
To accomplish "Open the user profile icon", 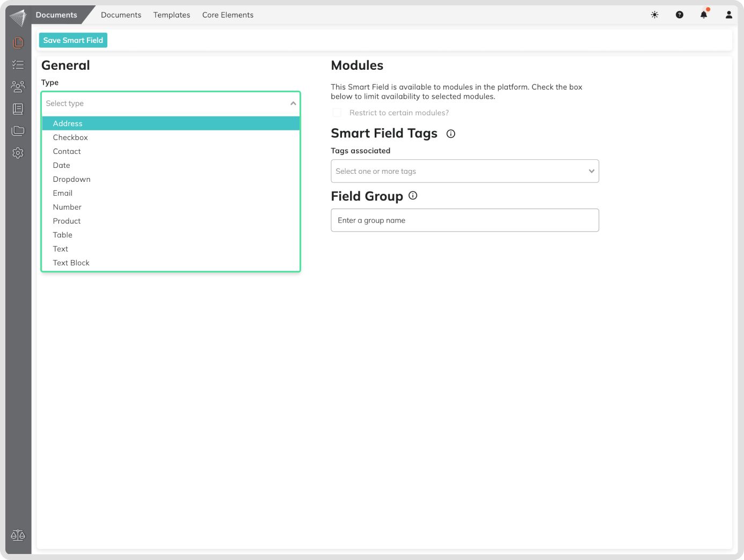I will [x=728, y=15].
